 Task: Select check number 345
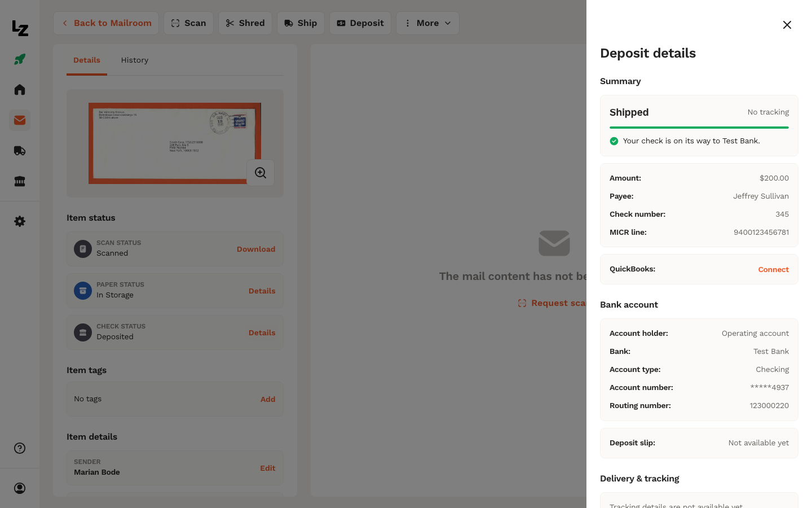click(782, 214)
